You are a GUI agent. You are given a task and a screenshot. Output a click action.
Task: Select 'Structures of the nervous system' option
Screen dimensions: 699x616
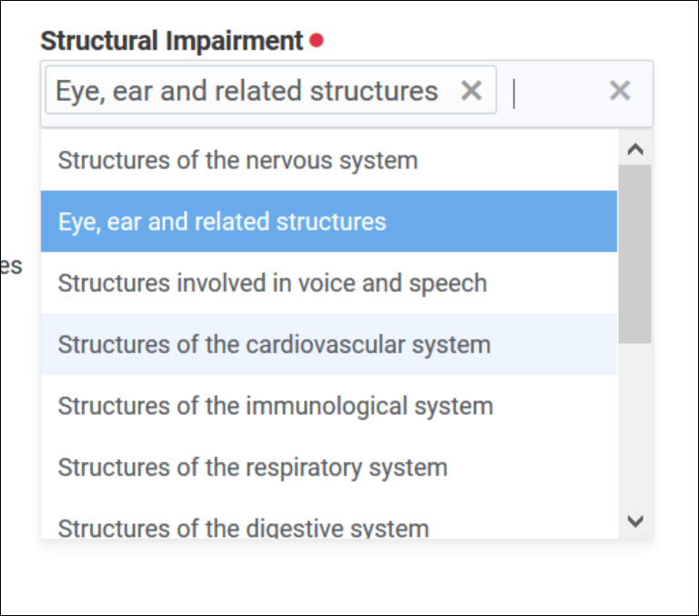pos(238,160)
